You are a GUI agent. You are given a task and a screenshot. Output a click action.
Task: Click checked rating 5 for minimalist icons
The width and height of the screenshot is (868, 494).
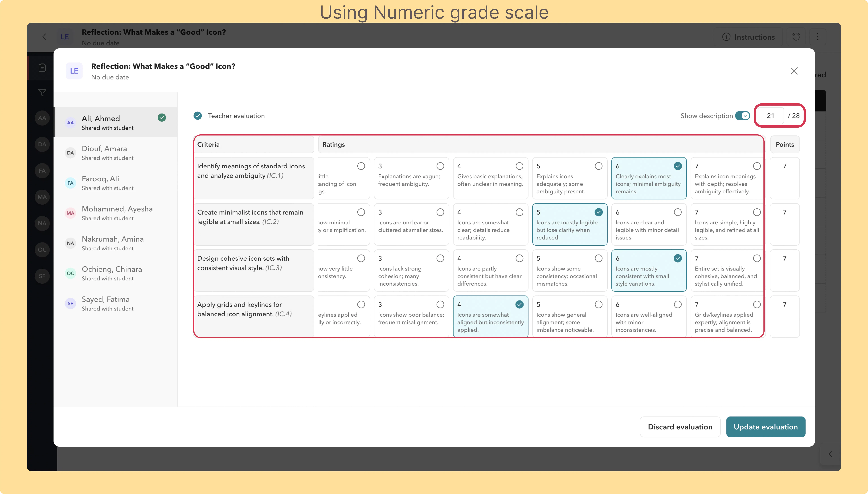599,212
